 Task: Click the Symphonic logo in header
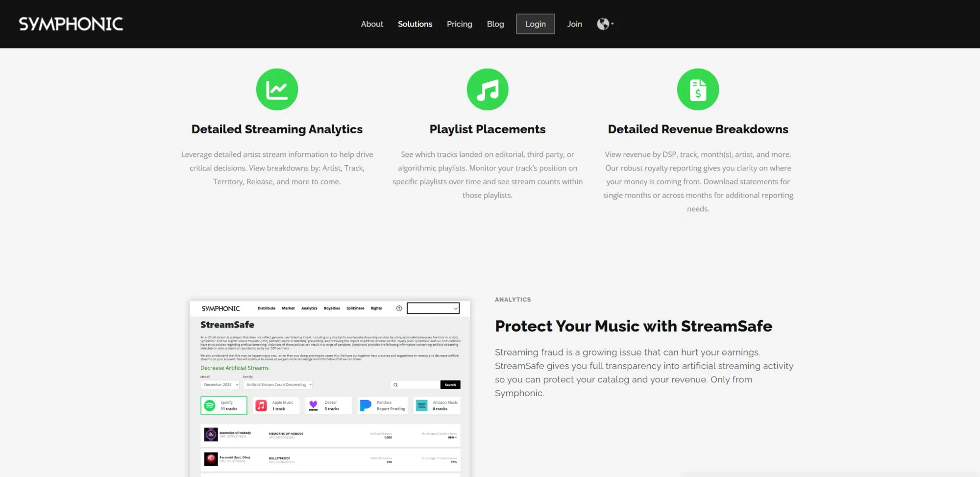coord(71,24)
